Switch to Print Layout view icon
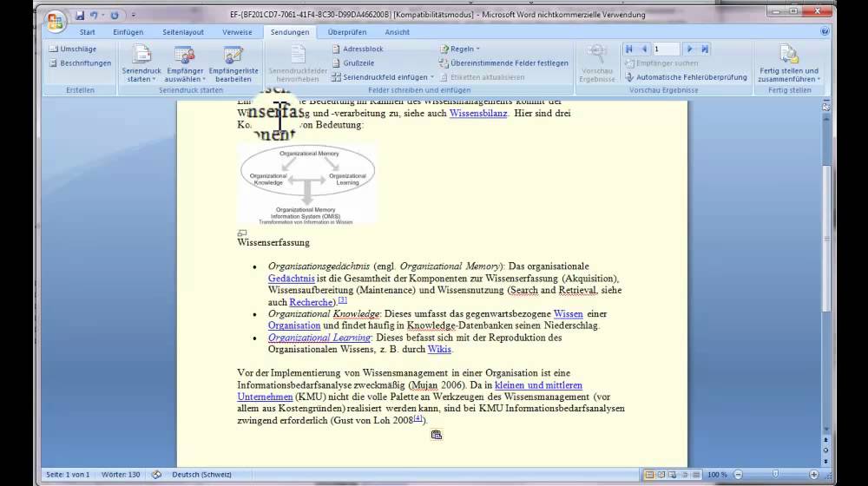This screenshot has width=868, height=486. click(x=649, y=475)
